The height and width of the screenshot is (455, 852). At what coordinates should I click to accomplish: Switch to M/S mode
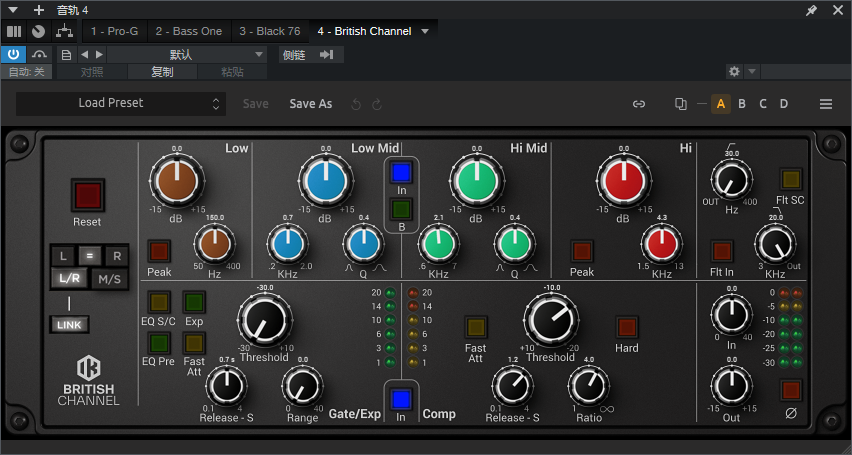pyautogui.click(x=109, y=279)
